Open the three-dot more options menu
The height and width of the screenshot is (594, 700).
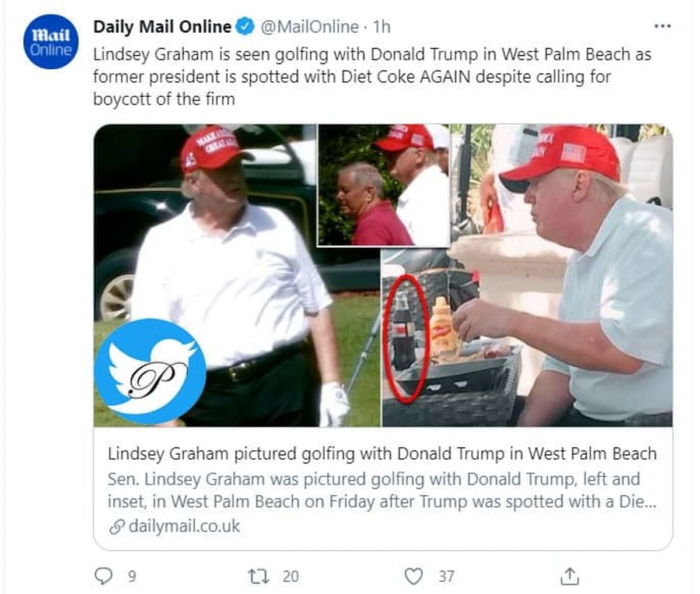click(x=662, y=26)
